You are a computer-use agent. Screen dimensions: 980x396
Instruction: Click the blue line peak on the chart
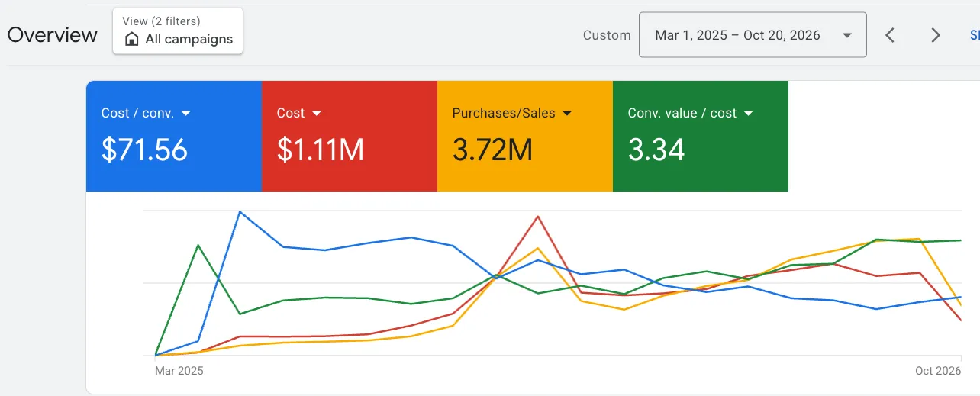[240, 211]
